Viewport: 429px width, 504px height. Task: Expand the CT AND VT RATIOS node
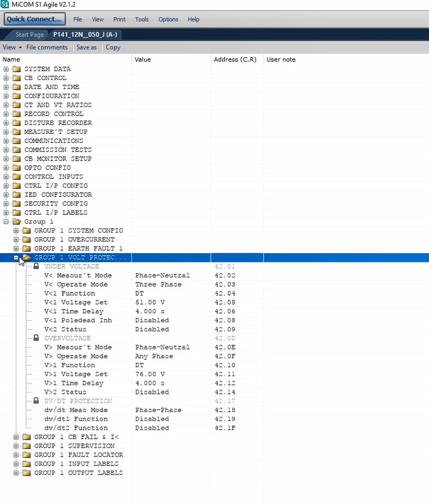click(x=6, y=105)
